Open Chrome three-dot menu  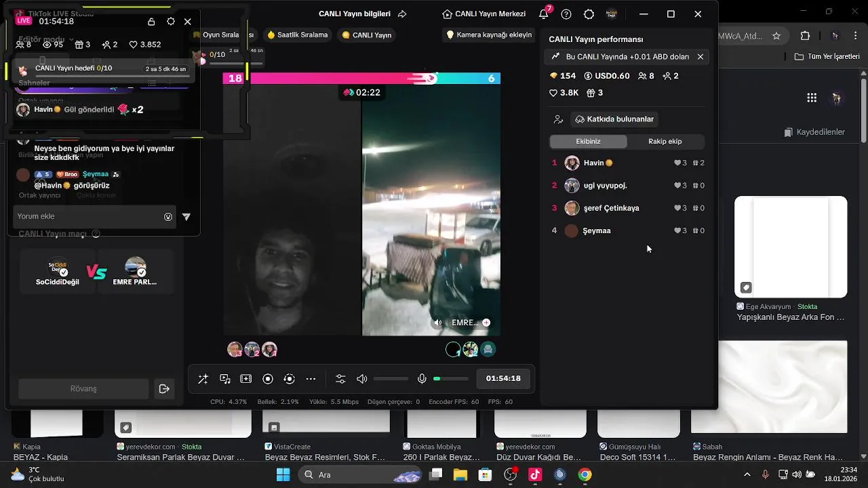point(855,36)
